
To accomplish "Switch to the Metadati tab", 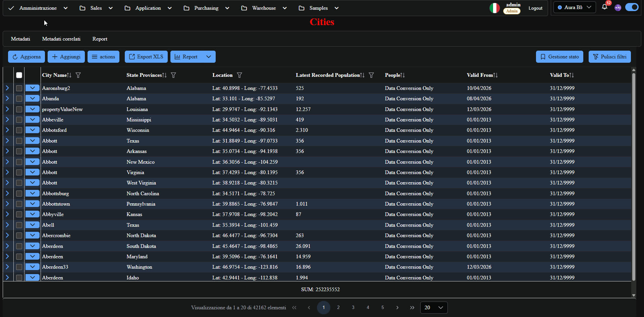I will coord(20,39).
